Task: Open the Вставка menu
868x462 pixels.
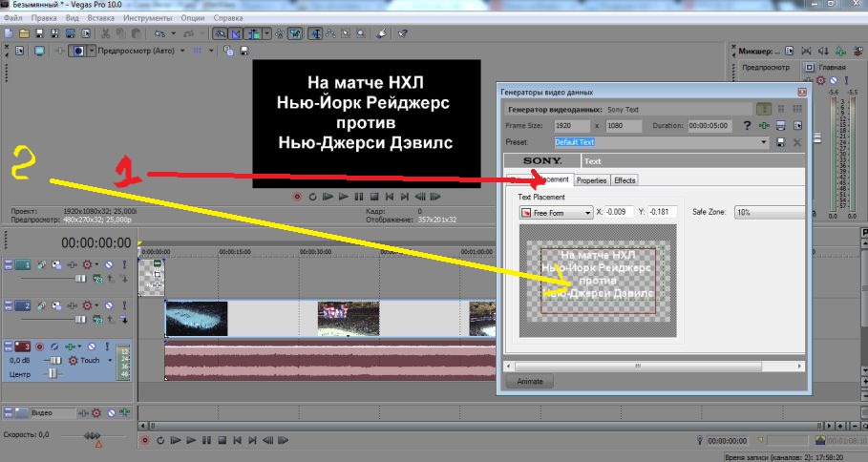Action: 100,18
